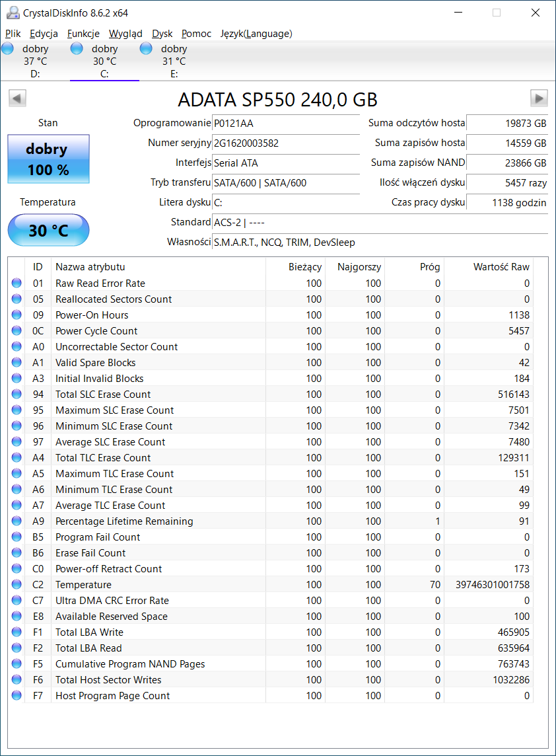Click status icon for Cumulative Program NAND Pages
The height and width of the screenshot is (756, 556).
pos(17,664)
